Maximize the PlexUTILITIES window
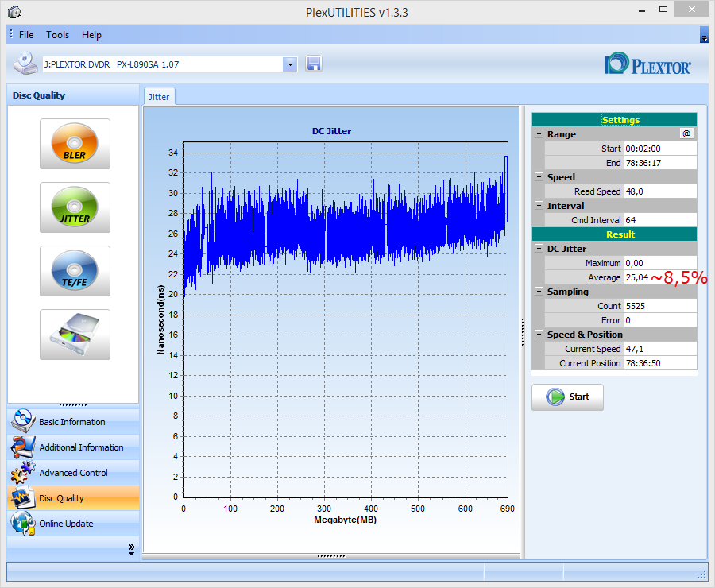The width and height of the screenshot is (715, 588). [x=663, y=10]
